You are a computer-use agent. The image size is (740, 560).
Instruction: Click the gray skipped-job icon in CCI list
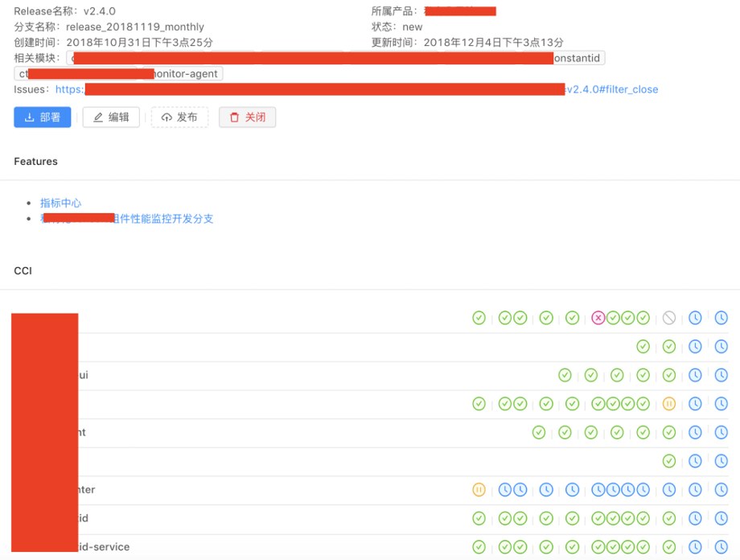(x=669, y=318)
